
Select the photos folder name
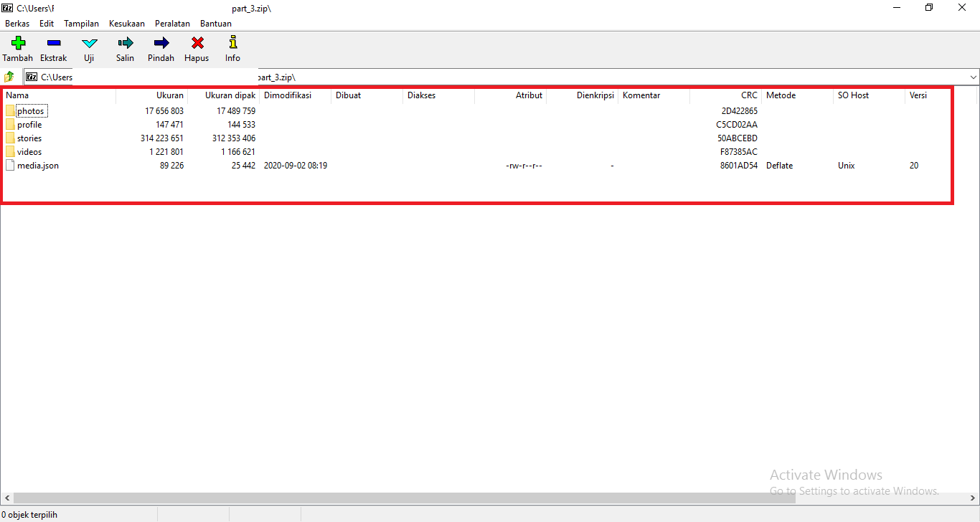31,111
